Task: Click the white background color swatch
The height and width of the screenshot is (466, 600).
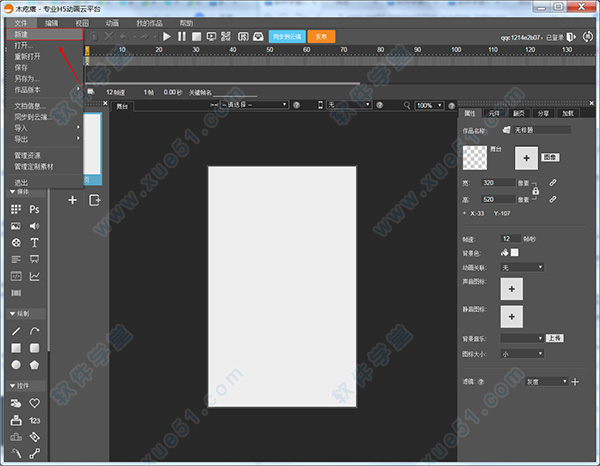Action: click(515, 253)
